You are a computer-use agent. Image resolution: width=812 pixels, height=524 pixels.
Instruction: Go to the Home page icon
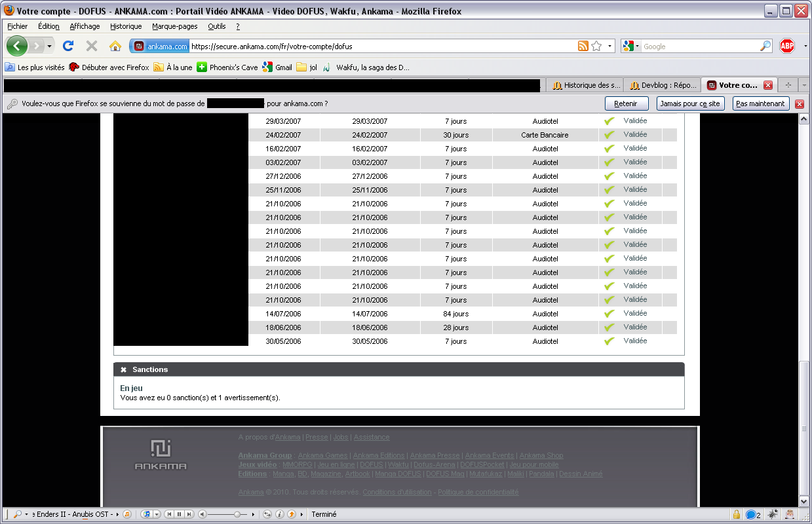tap(115, 46)
